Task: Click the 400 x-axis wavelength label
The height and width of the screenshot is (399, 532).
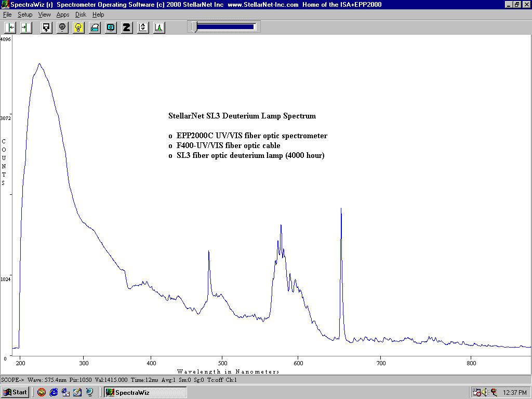Action: pyautogui.click(x=151, y=363)
